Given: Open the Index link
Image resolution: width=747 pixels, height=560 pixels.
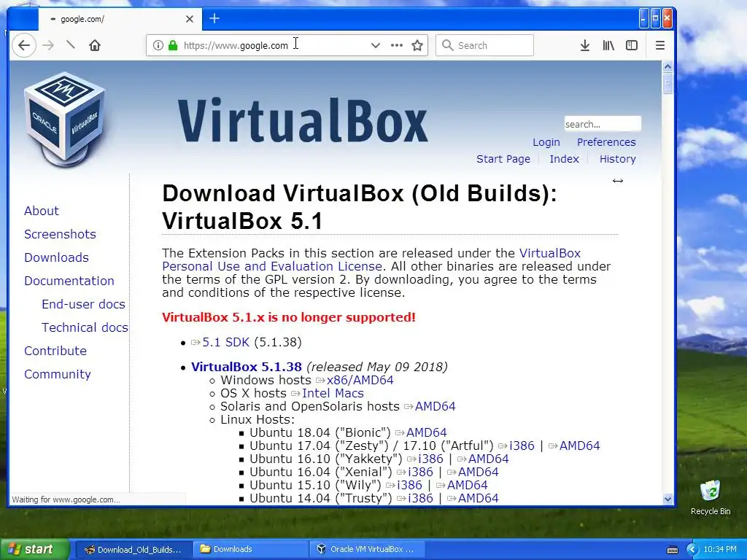Looking at the screenshot, I should point(564,158).
